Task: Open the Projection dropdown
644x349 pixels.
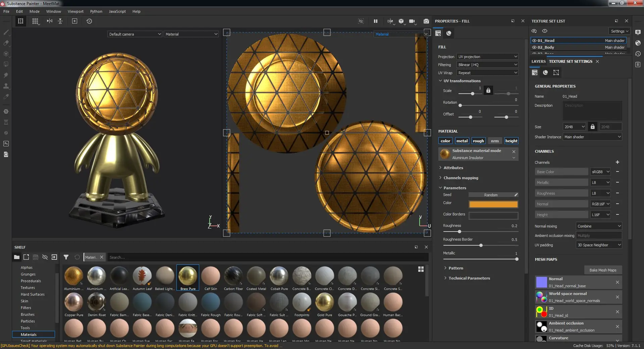Action: (x=488, y=57)
